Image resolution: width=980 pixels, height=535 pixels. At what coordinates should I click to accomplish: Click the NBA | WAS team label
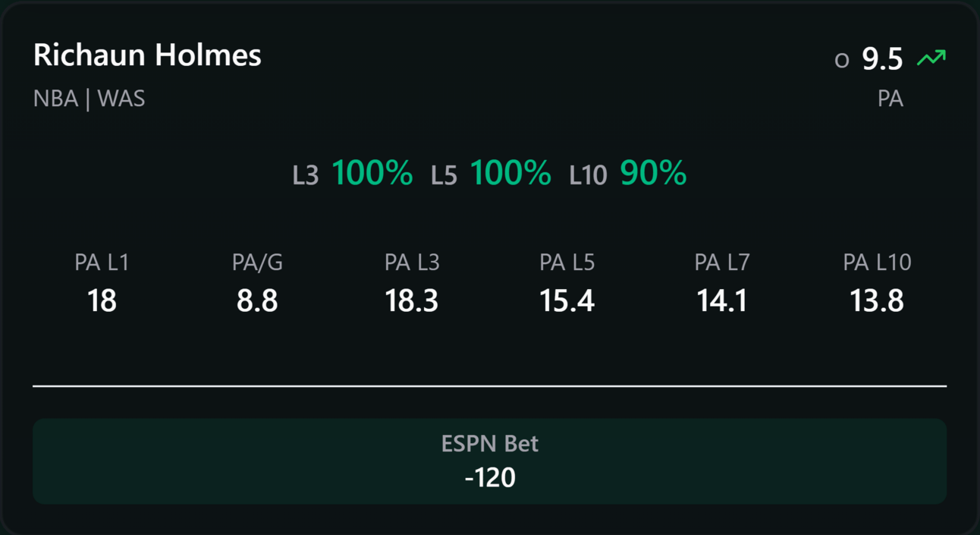[89, 99]
